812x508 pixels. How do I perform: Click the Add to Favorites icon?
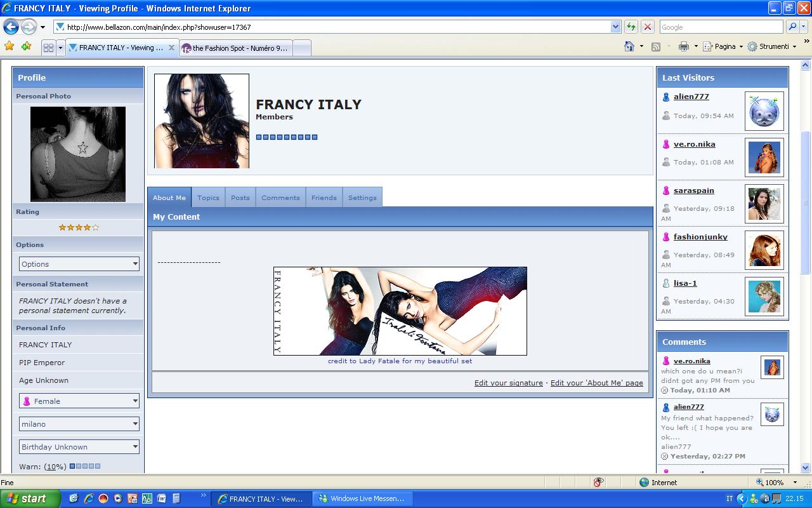(x=26, y=46)
